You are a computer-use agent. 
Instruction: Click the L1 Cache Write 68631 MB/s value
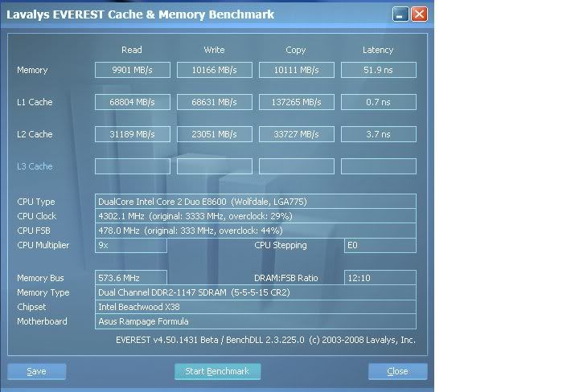coord(215,102)
